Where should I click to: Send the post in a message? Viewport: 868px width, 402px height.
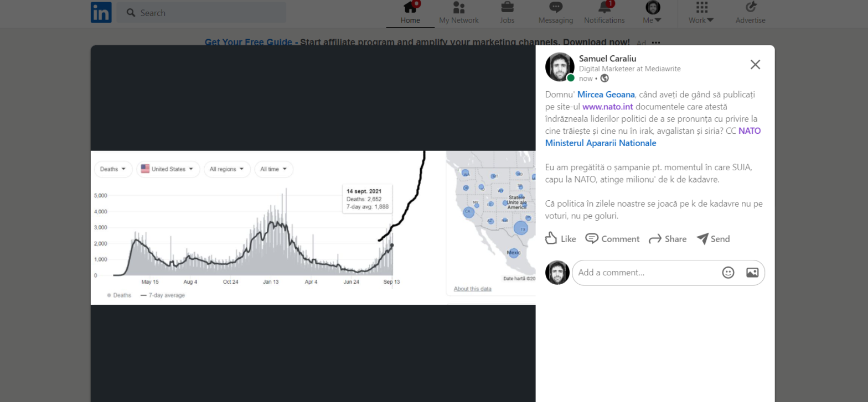(713, 239)
